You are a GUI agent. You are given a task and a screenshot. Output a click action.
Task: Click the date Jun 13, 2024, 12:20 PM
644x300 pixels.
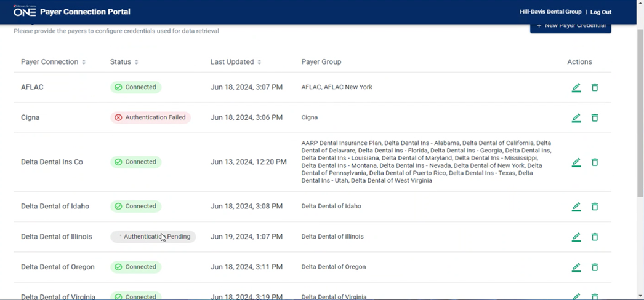coord(249,162)
